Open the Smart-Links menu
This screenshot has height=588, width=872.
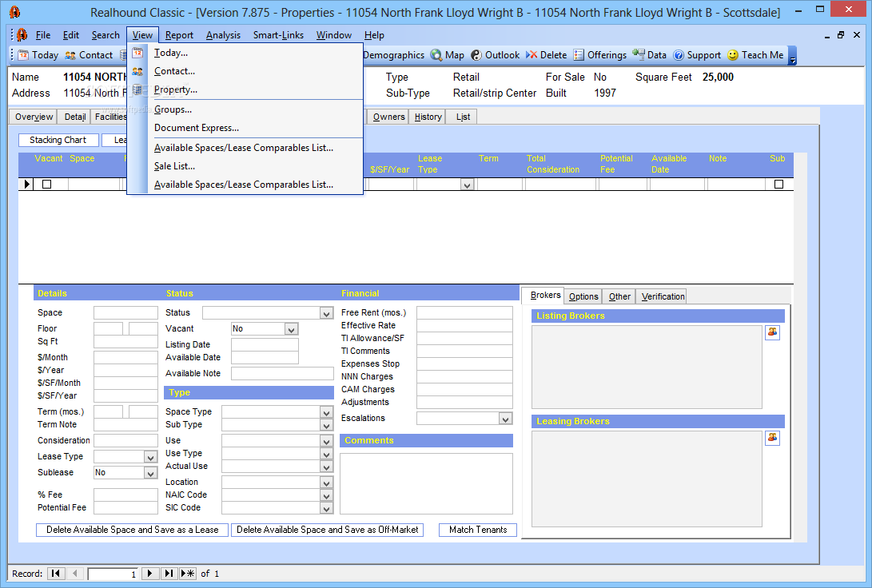click(x=278, y=35)
